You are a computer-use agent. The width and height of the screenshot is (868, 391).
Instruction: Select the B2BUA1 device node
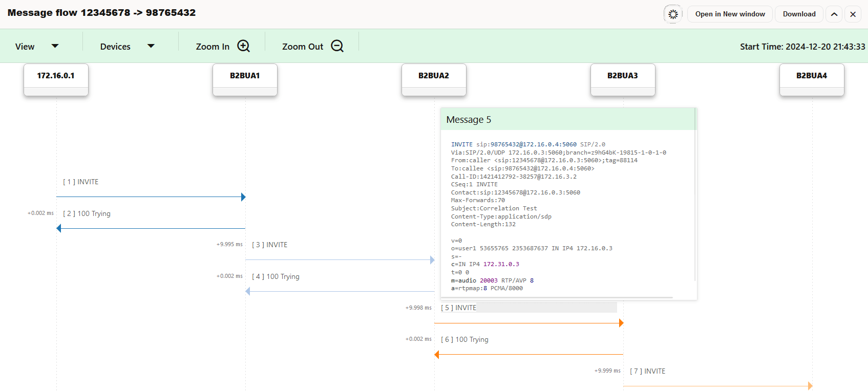coord(245,80)
